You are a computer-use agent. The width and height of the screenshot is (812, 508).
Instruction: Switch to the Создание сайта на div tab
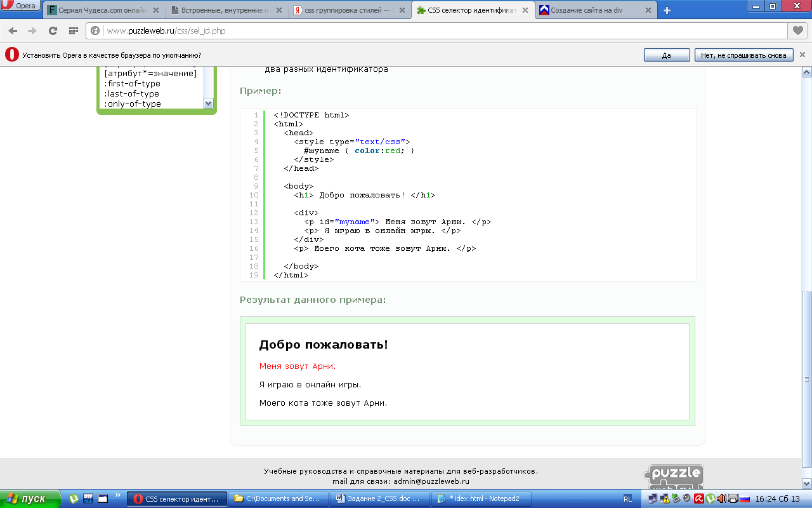point(593,11)
